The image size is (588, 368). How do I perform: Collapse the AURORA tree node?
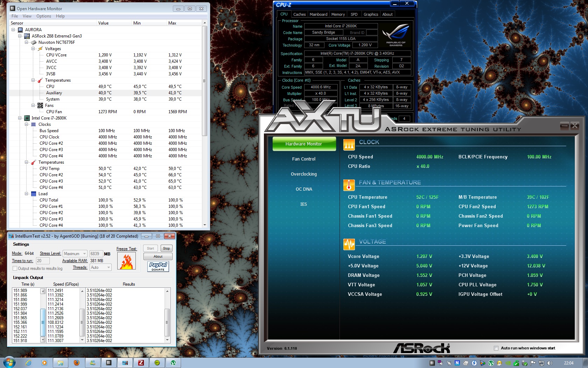click(13, 30)
